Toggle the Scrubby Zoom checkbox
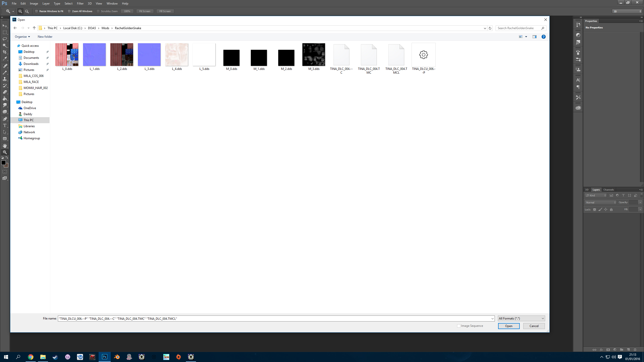Viewport: 644px width, 362px height. tap(98, 11)
